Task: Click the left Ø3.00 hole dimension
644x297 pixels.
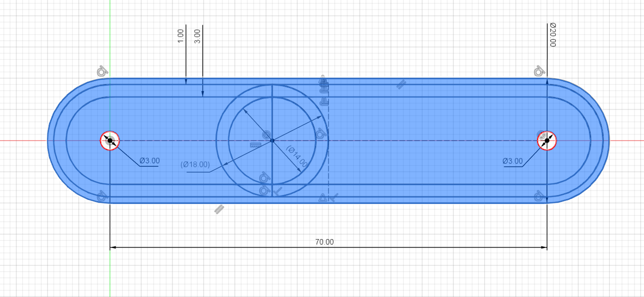Action: (x=150, y=160)
